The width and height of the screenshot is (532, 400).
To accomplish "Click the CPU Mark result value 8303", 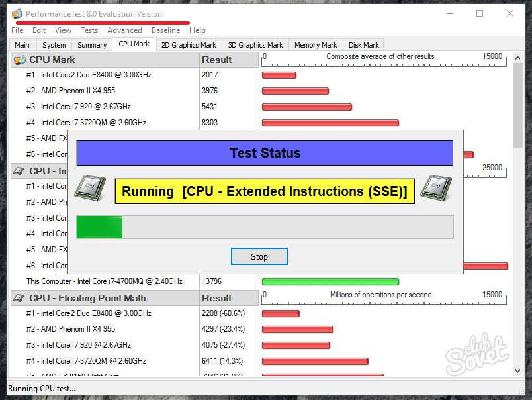I will [210, 123].
